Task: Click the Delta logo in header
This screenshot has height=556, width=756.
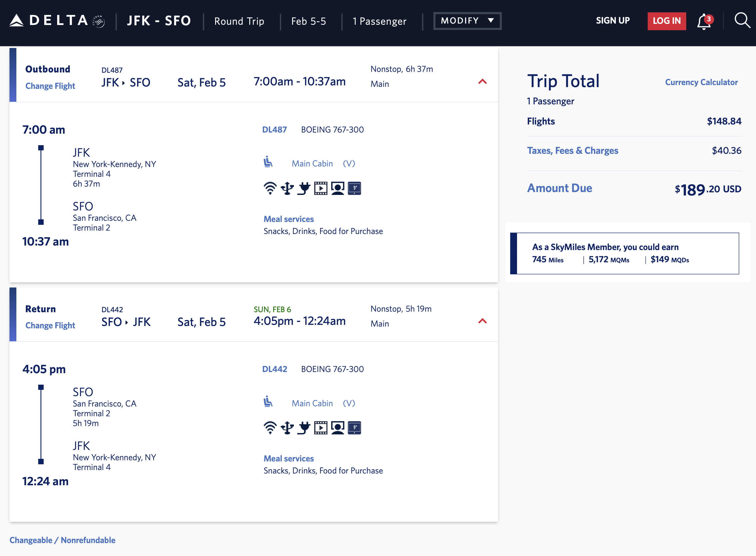Action: [x=57, y=21]
